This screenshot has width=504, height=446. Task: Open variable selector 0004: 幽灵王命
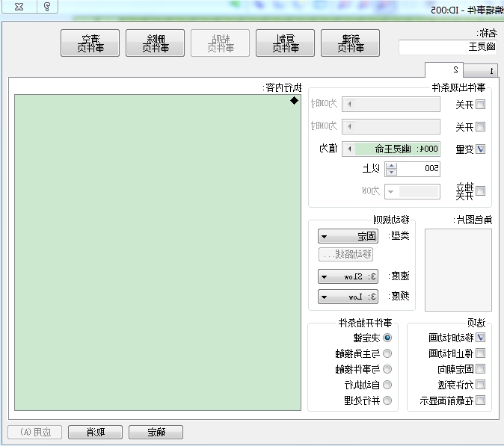(391, 149)
